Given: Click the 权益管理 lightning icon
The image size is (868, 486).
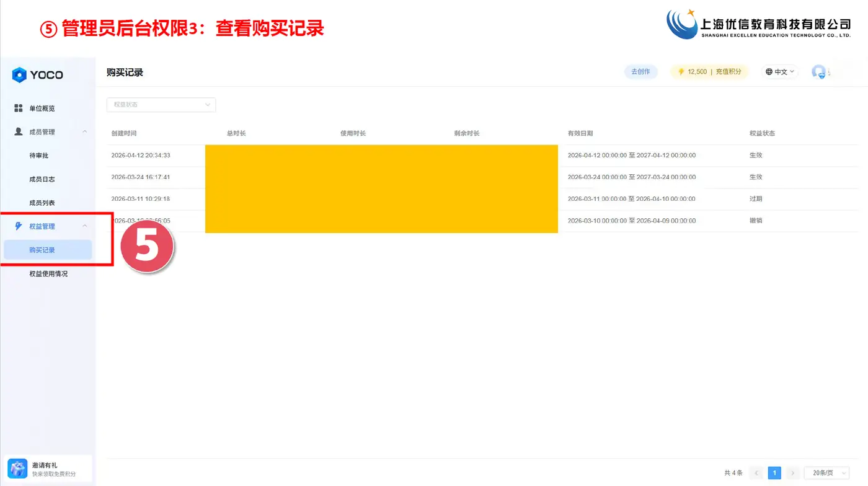Looking at the screenshot, I should click(19, 226).
